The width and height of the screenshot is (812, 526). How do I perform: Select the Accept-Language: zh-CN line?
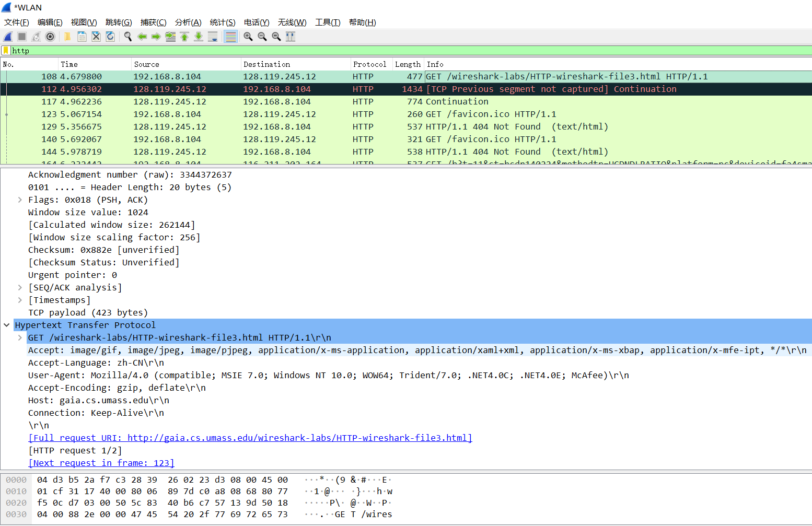click(96, 363)
